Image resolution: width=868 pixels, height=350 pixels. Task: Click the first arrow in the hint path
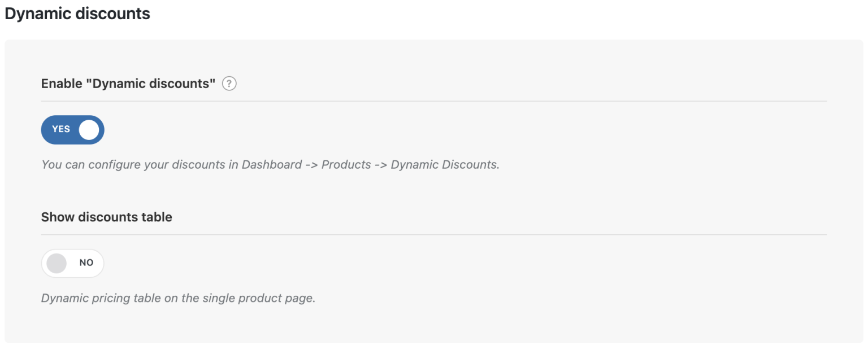[311, 165]
